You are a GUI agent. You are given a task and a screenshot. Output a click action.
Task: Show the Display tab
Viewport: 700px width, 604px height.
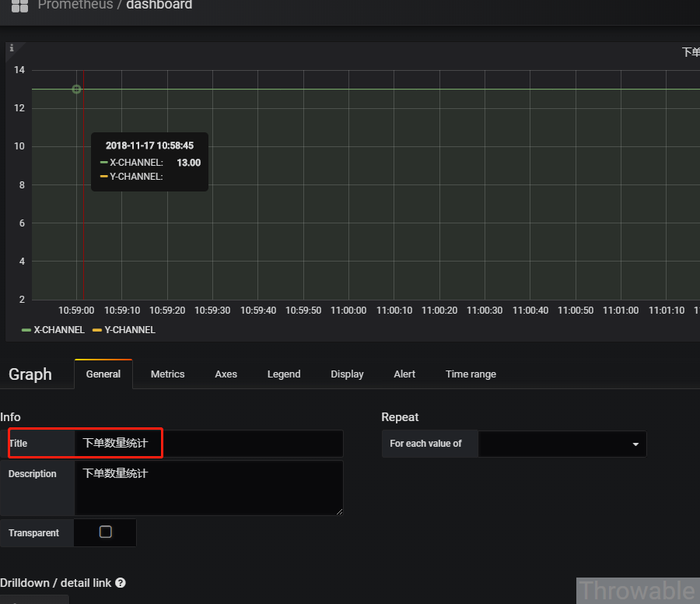[x=347, y=374]
